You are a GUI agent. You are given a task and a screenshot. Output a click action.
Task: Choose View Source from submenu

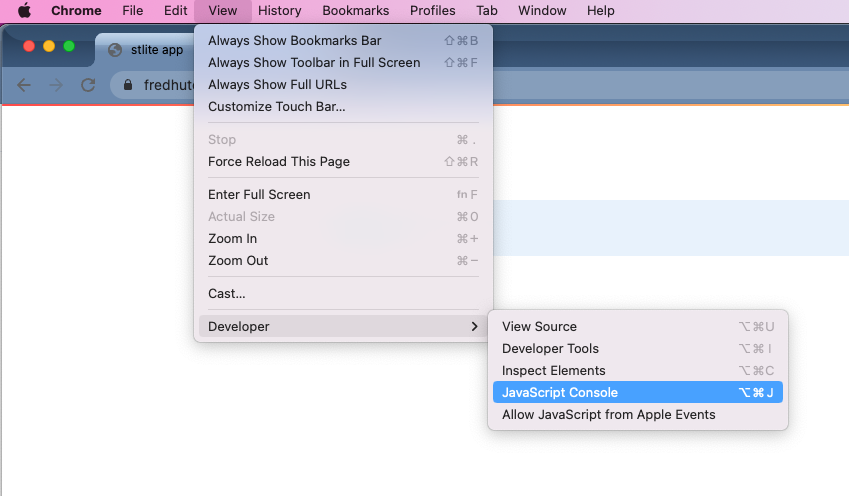[539, 327]
